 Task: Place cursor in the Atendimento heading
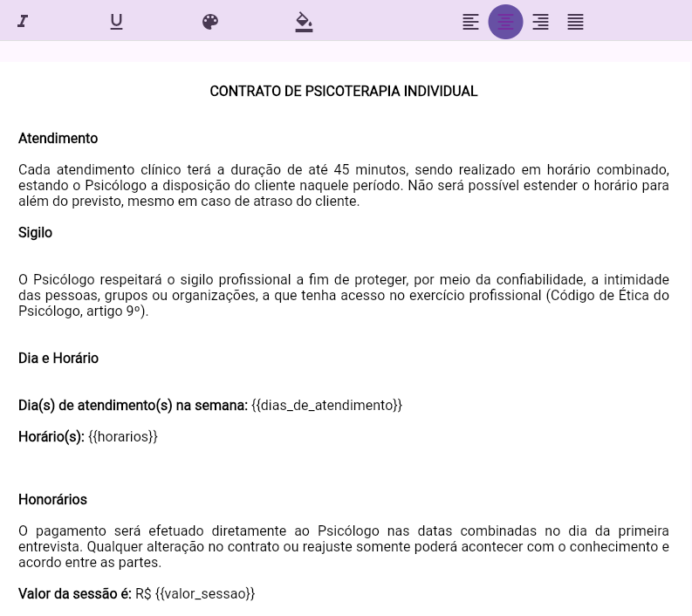[x=58, y=139]
